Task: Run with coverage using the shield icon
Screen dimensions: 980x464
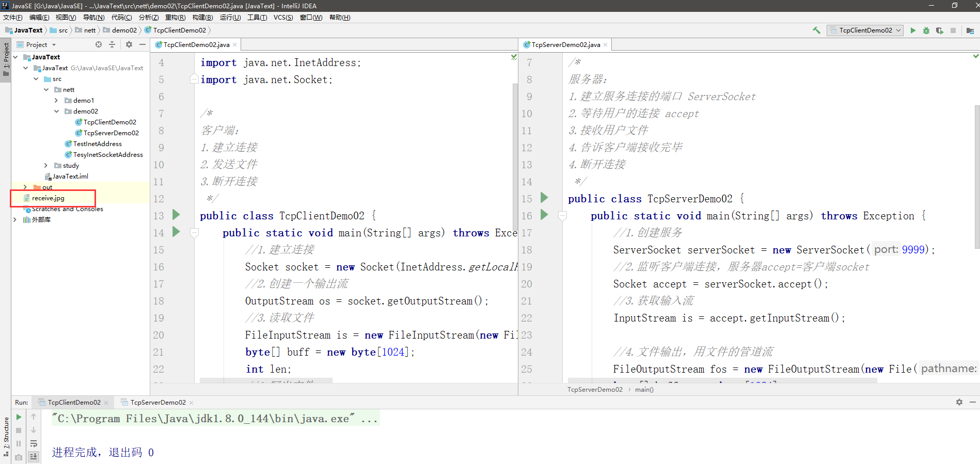Action: (x=940, y=30)
